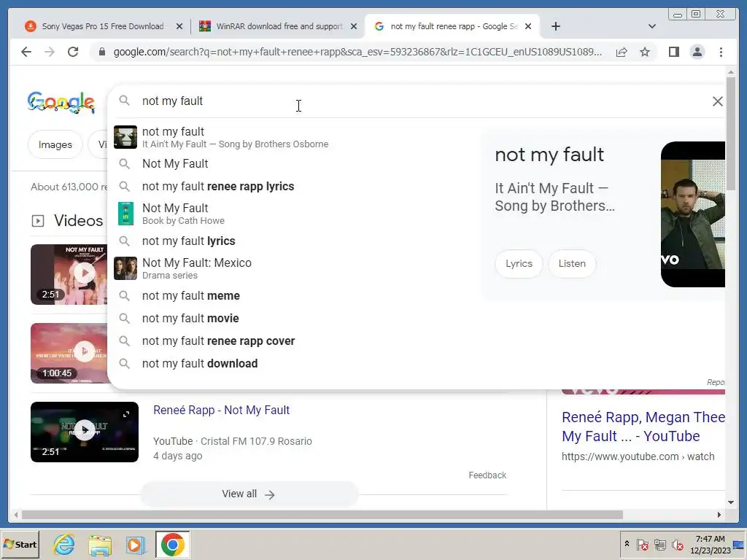Click the vertical scrollbar down arrow

tap(731, 502)
